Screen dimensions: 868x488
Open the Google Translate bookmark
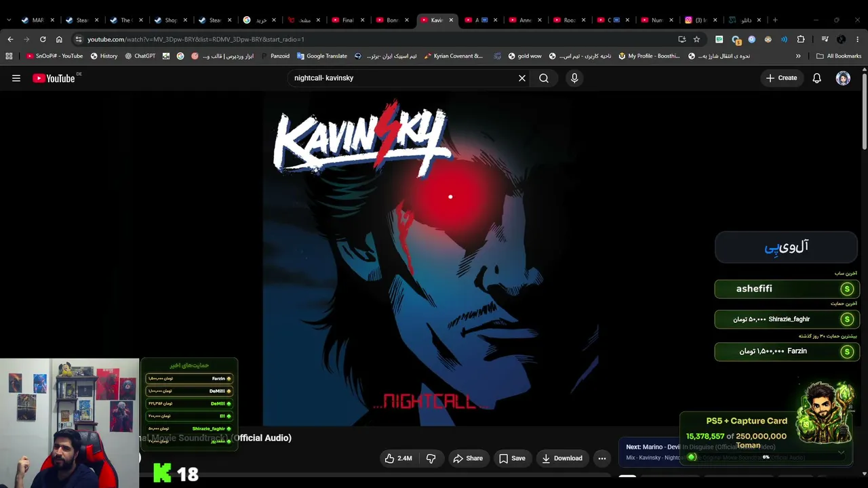click(x=321, y=56)
